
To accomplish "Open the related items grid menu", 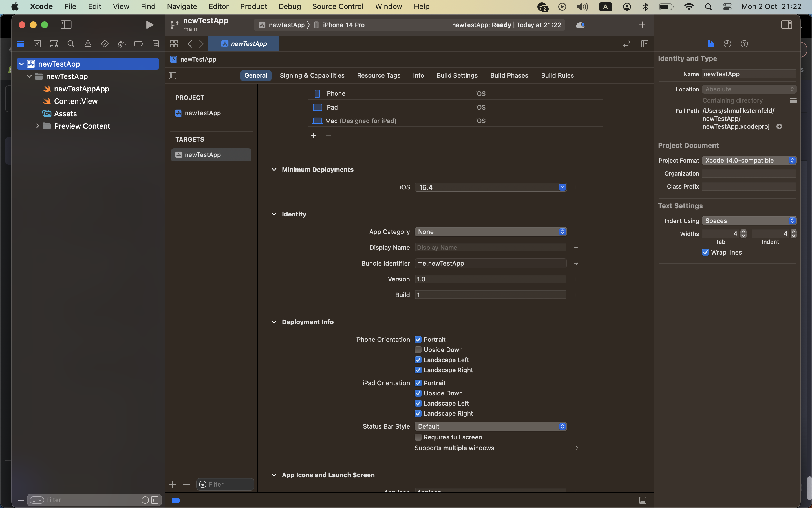I will tap(174, 44).
